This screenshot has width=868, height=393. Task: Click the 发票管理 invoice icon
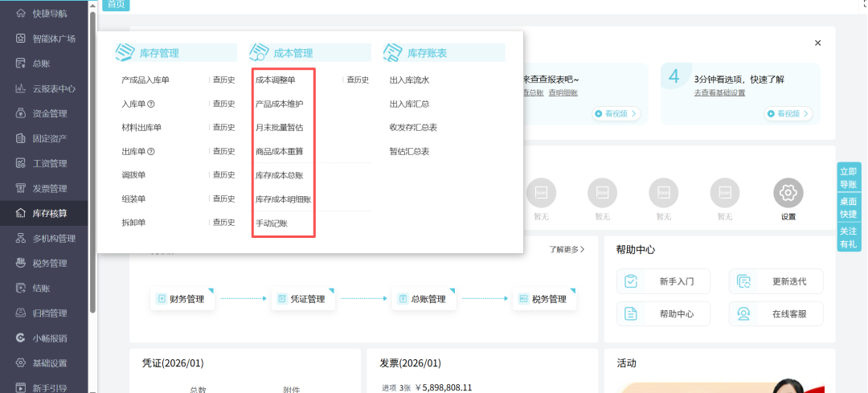[20, 189]
